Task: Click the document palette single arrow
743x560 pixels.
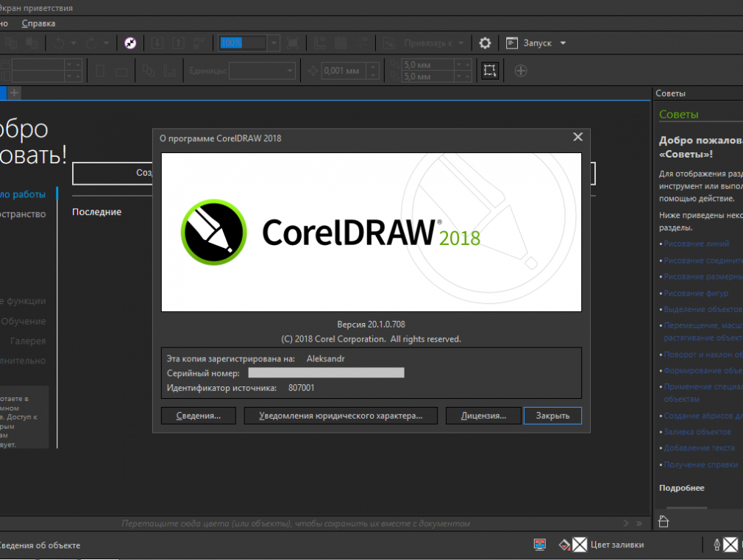Action: [x=626, y=523]
